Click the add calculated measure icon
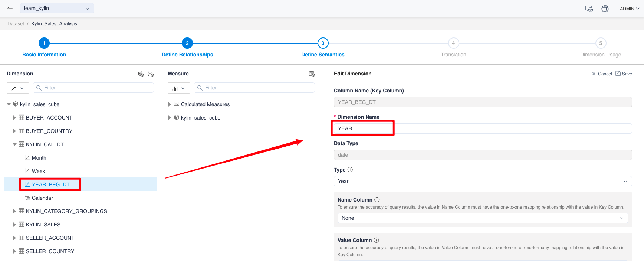Viewport: 644px width, 261px height. [312, 74]
